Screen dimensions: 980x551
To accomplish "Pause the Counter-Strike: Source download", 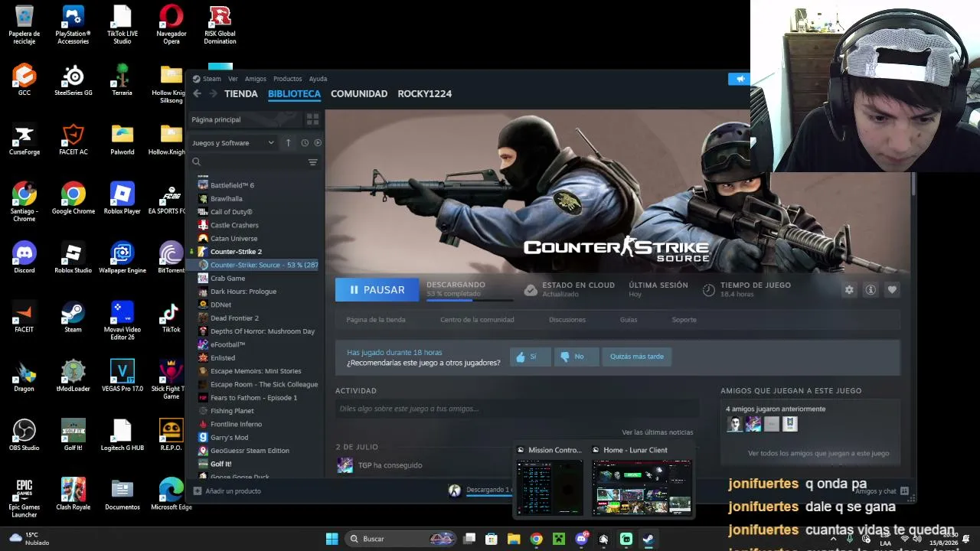I will tap(377, 290).
